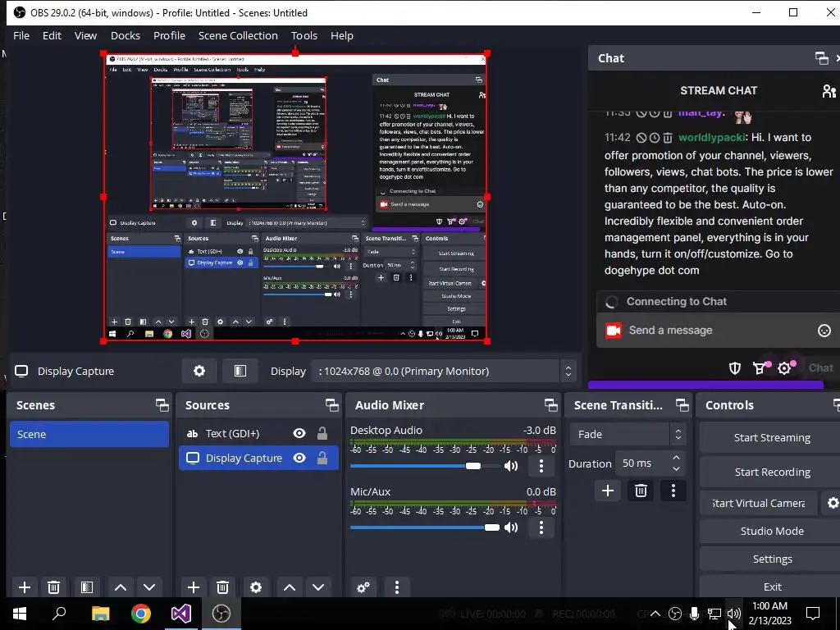Mute Mic/Aux speaker icon
840x630 pixels.
tap(511, 527)
